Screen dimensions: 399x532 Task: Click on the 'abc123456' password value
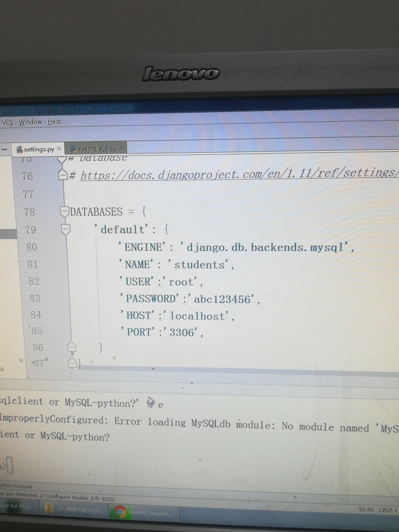[x=222, y=299]
